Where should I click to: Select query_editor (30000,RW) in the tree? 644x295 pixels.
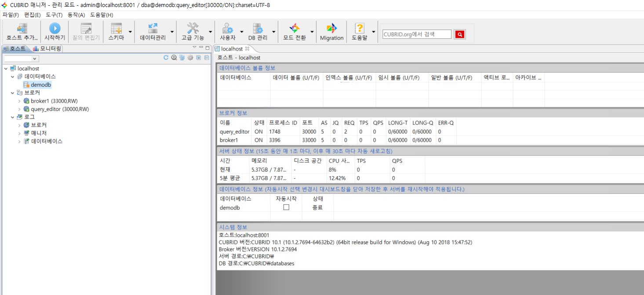(x=59, y=109)
